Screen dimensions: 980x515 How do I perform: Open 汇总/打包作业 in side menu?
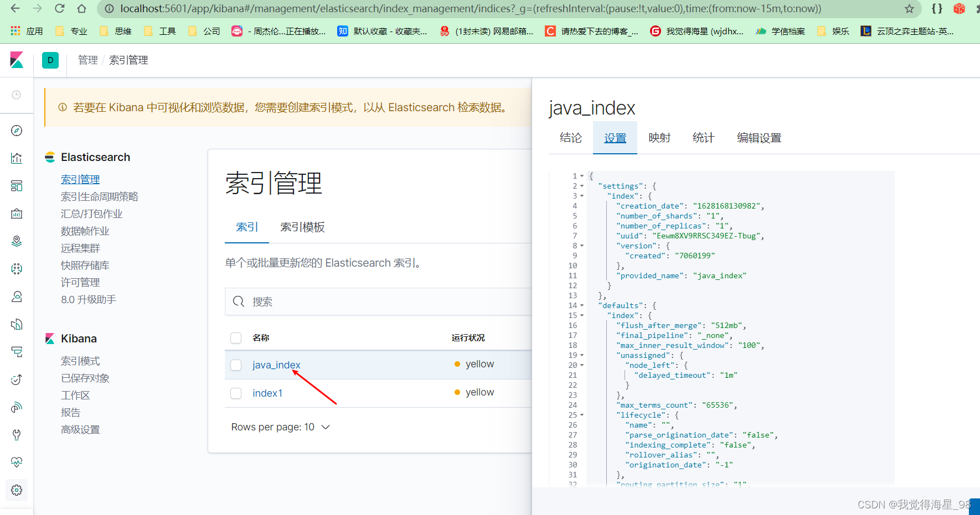(92, 214)
